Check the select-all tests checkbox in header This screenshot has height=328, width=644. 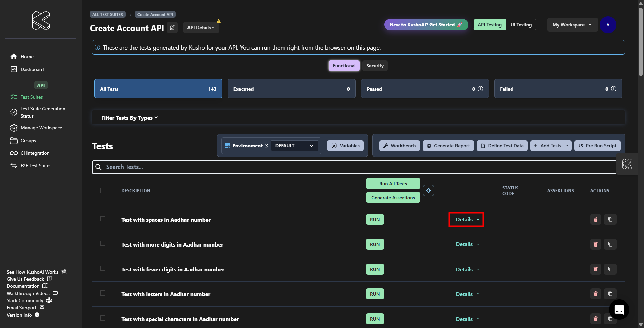coord(103,190)
